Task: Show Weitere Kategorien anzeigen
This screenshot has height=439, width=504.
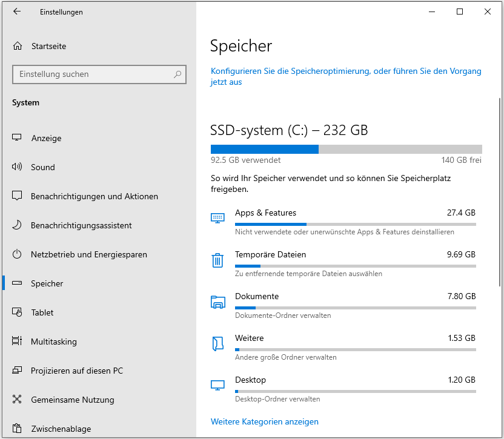Action: 264,421
